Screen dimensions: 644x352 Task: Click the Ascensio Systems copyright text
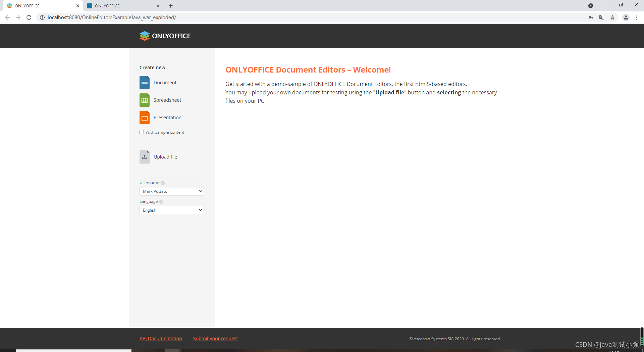click(x=455, y=339)
